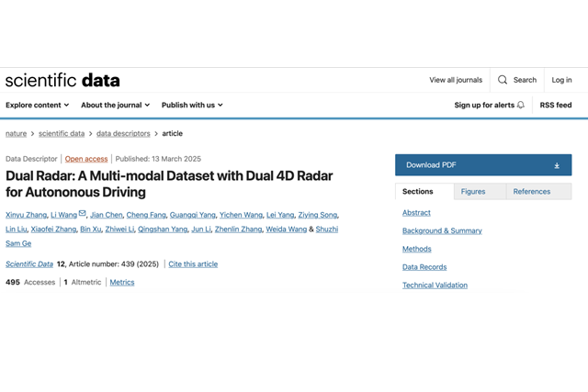Switch to the References tab

pos(531,191)
